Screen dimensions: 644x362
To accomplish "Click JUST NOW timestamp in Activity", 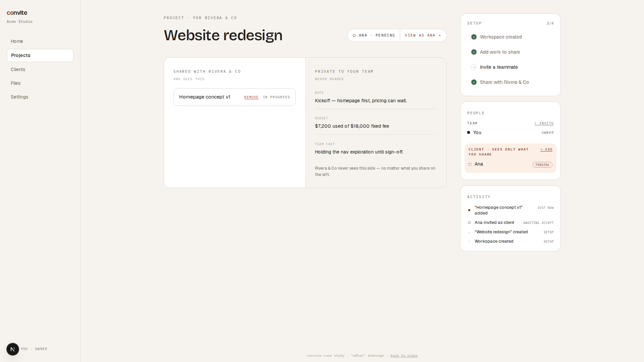I will 545,208.
